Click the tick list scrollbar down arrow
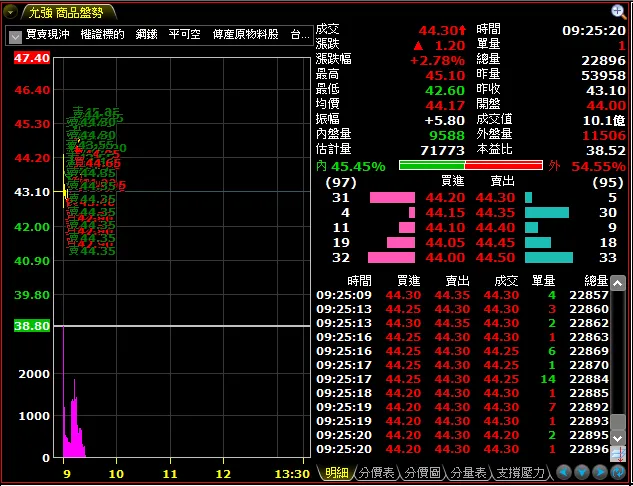 pyautogui.click(x=618, y=438)
